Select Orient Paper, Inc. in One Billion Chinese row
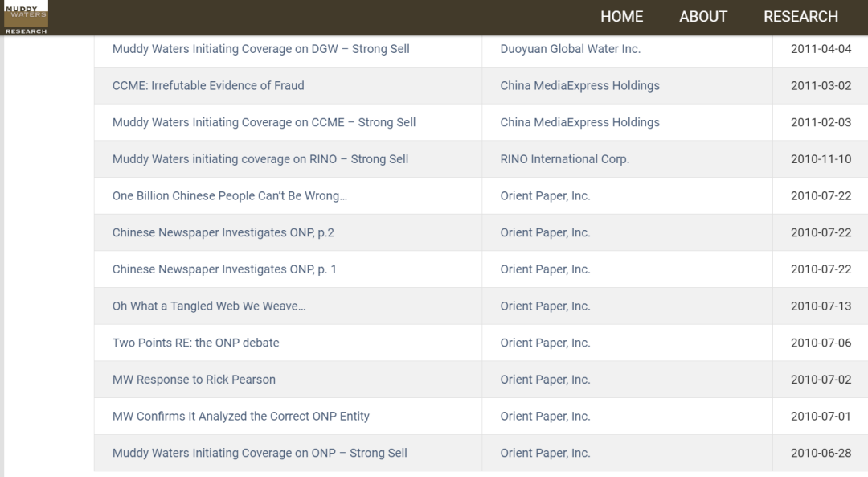 pos(545,195)
